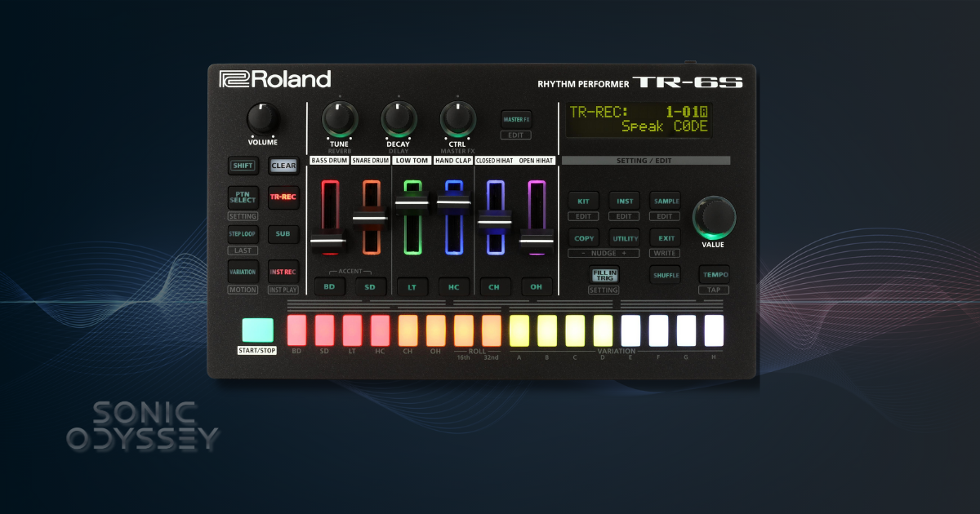Screen dimensions: 980x514
Task: Click the TEMPO tap button
Action: (x=714, y=275)
